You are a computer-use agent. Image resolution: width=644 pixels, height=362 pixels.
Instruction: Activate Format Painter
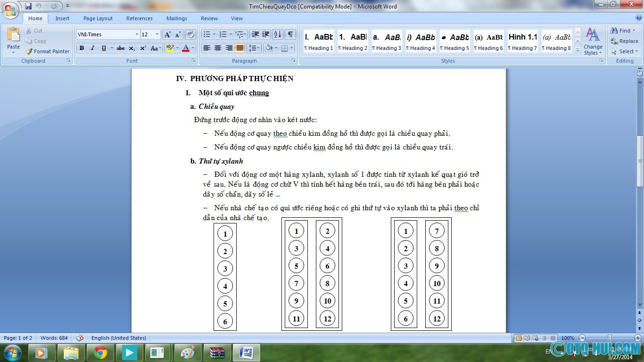coord(47,51)
